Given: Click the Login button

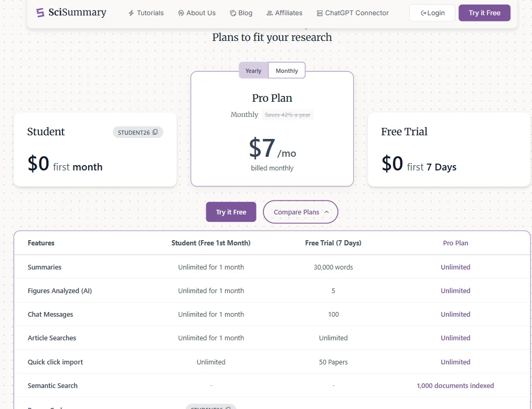Looking at the screenshot, I should 432,13.
